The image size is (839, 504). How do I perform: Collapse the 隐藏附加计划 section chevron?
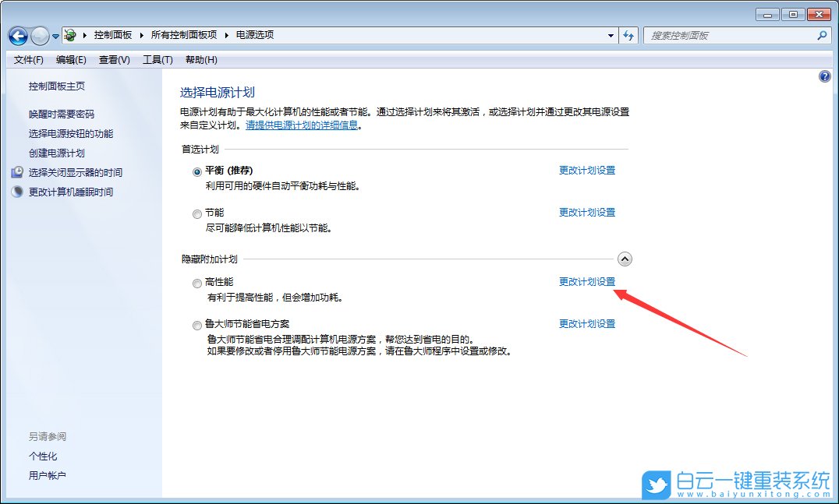click(x=625, y=259)
